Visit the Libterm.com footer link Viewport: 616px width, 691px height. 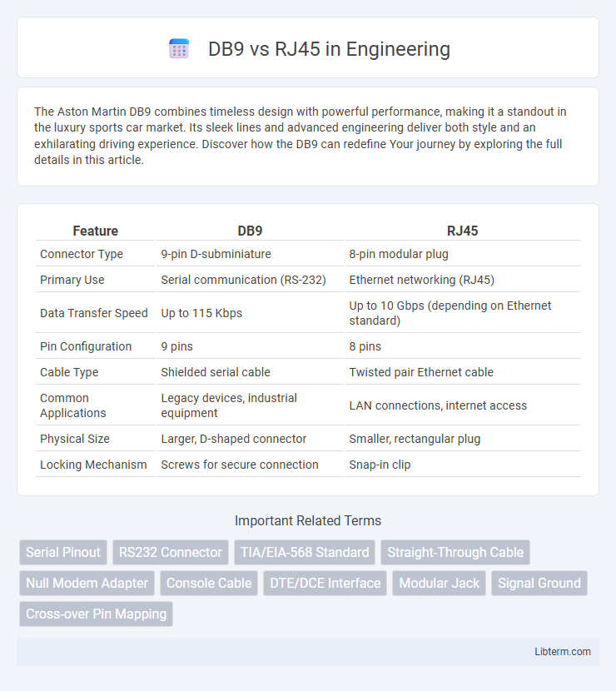562,651
